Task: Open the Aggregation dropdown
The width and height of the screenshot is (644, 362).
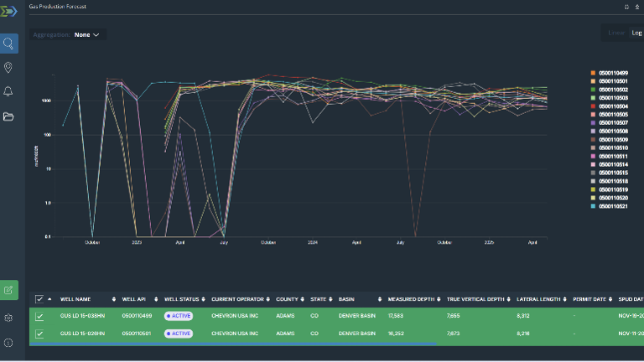Action: point(86,35)
